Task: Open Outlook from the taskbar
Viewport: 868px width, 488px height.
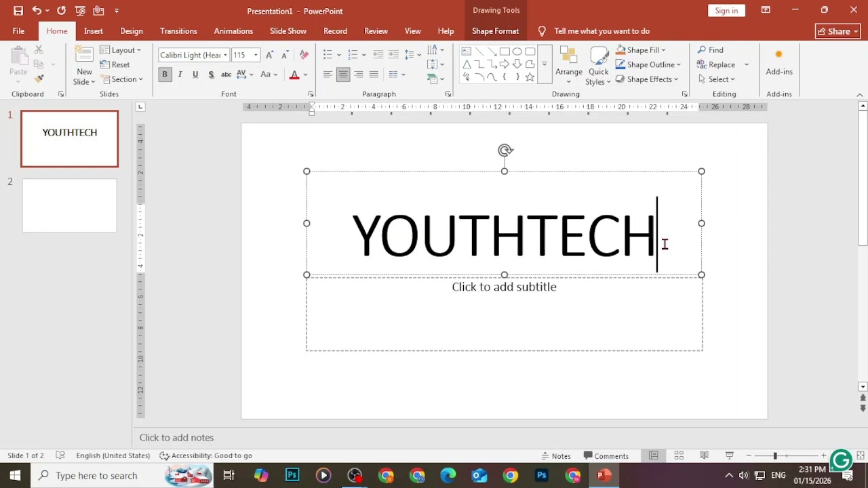Action: tap(479, 475)
